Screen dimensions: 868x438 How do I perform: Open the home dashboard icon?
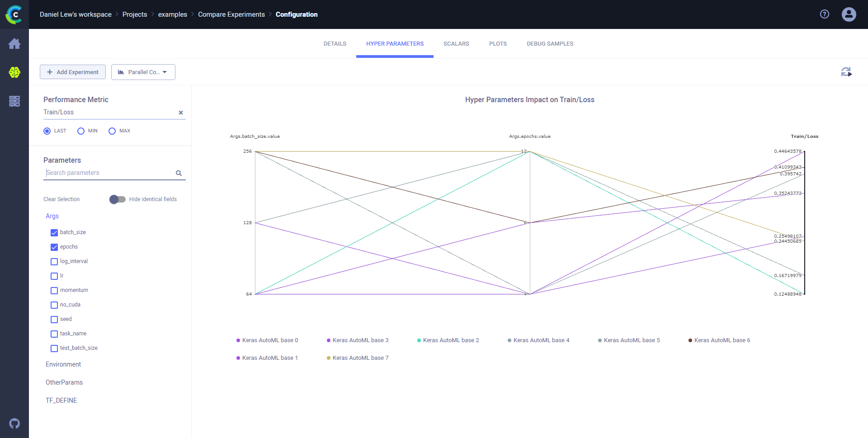(14, 44)
